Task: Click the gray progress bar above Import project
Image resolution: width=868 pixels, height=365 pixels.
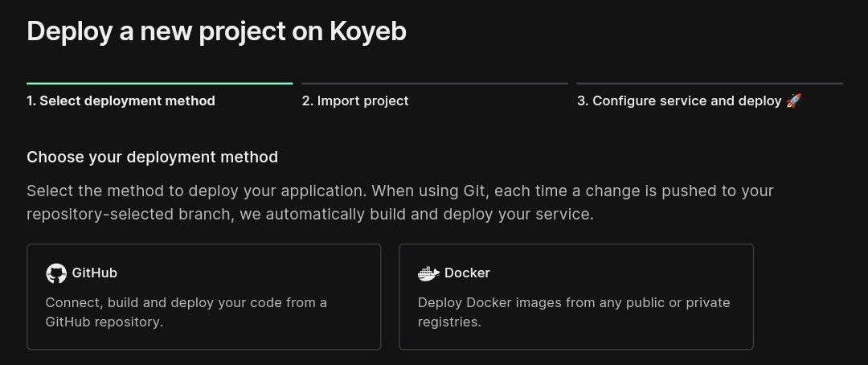Action: point(435,84)
